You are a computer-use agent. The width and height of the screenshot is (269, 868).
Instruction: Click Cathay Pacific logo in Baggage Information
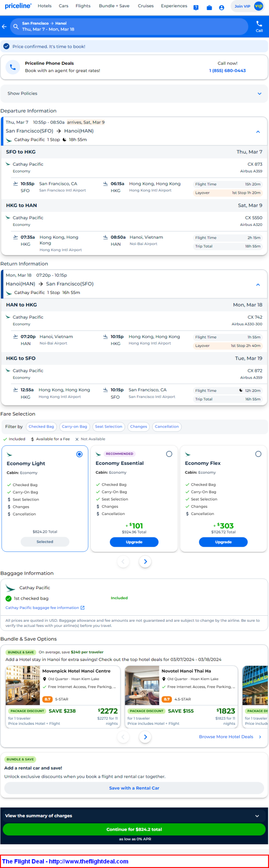[10, 588]
